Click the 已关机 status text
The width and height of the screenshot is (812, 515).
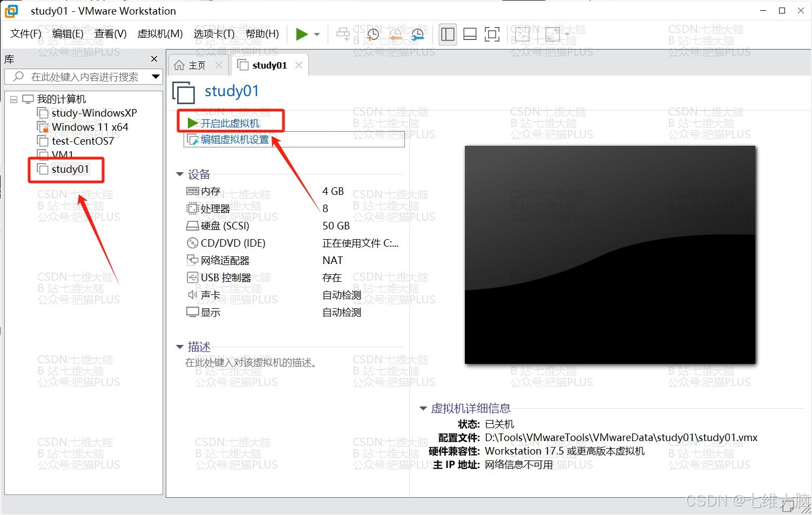499,424
